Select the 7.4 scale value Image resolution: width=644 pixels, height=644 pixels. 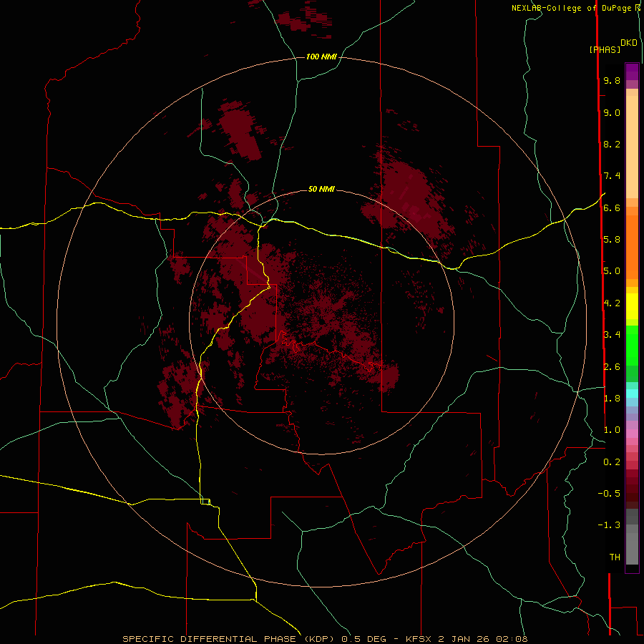coord(612,176)
